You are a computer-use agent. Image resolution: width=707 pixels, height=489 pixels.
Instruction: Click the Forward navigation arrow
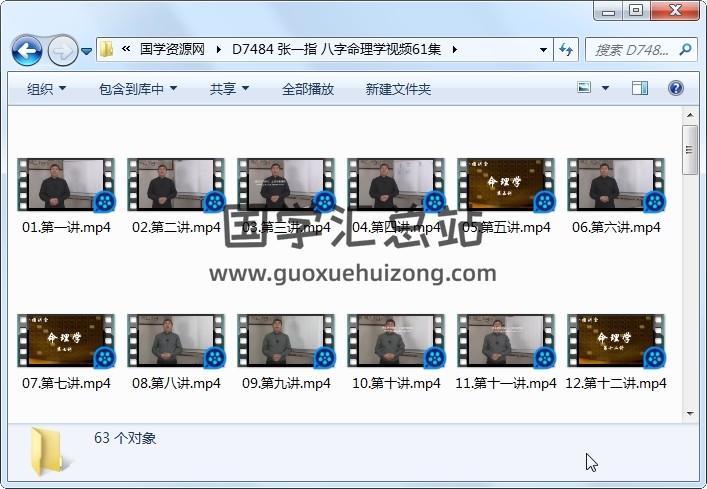click(62, 50)
